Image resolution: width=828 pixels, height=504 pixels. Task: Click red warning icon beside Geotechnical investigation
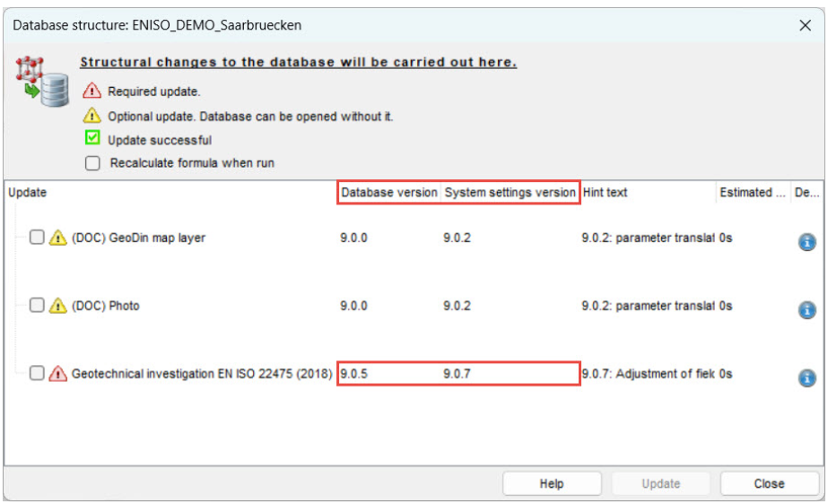point(57,373)
